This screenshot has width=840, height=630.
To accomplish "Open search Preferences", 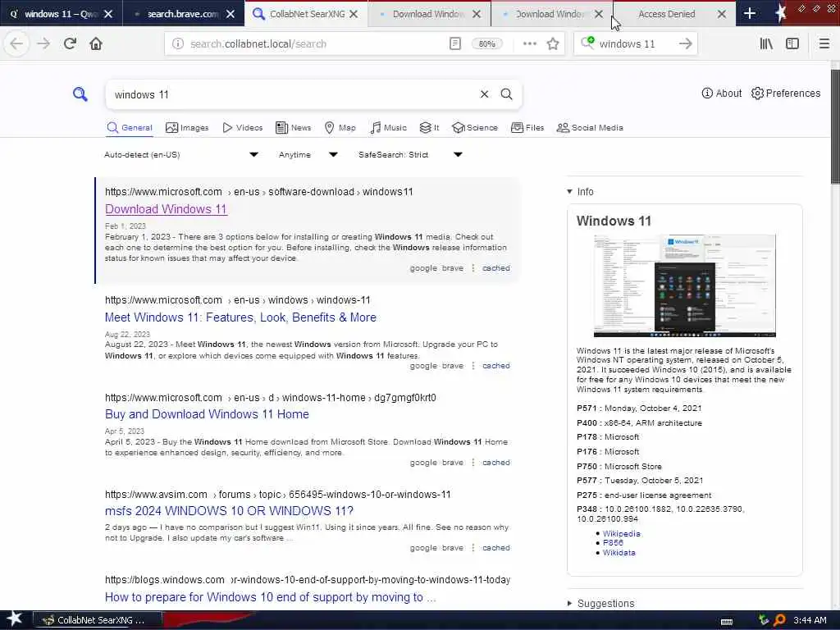I will [x=785, y=94].
